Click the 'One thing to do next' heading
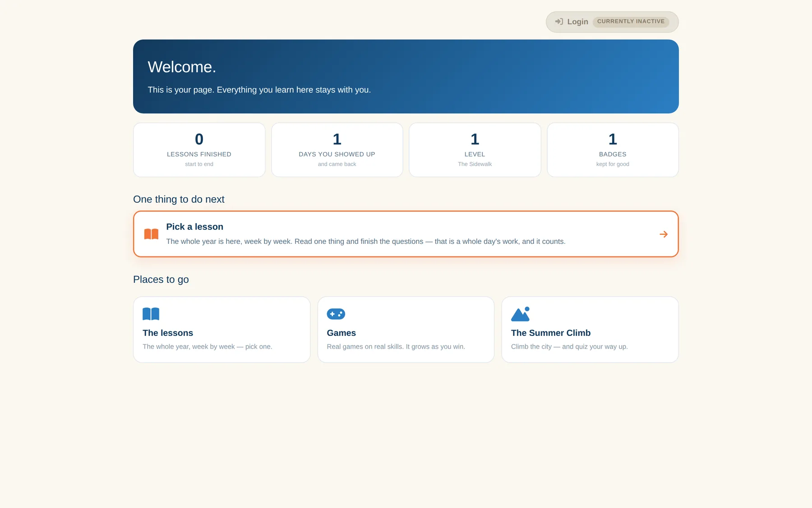 pos(179,199)
